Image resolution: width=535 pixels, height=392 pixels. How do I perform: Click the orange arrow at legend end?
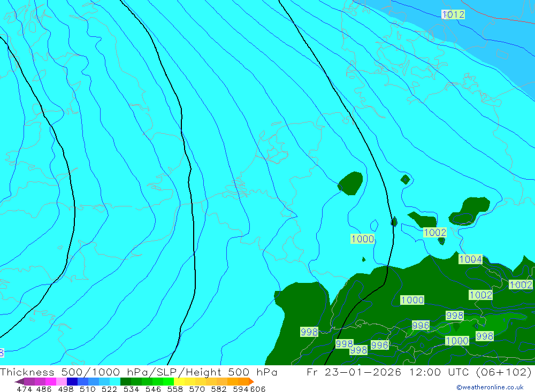click(251, 381)
